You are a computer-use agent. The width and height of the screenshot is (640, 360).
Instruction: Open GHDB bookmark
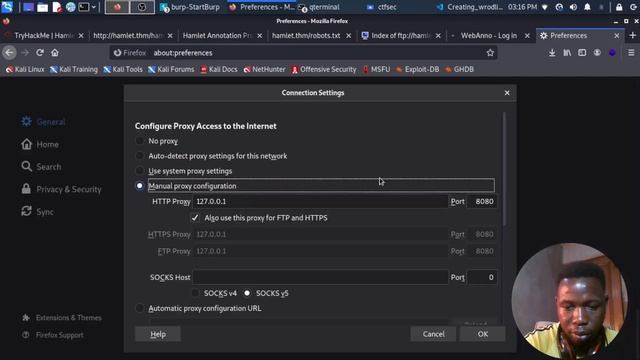(x=460, y=69)
